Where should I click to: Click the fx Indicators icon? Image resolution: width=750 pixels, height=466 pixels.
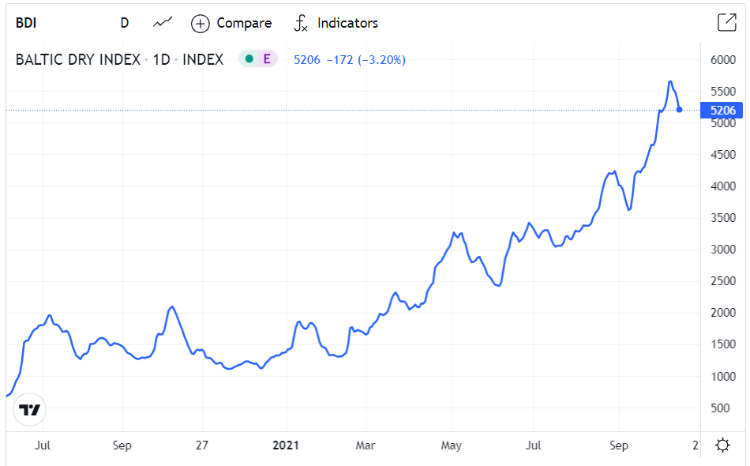pyautogui.click(x=300, y=23)
